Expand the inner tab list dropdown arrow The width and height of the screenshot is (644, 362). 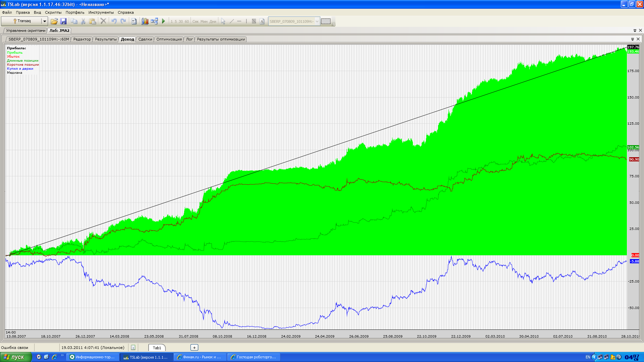[x=633, y=39]
